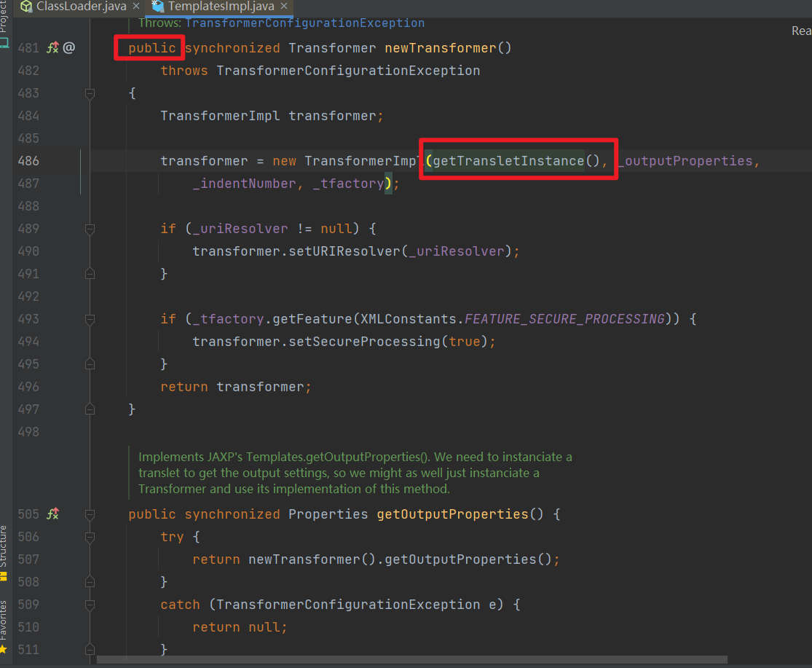Click the @ annotation gutter icon on line 481
Image resolution: width=812 pixels, height=668 pixels.
pos(68,48)
